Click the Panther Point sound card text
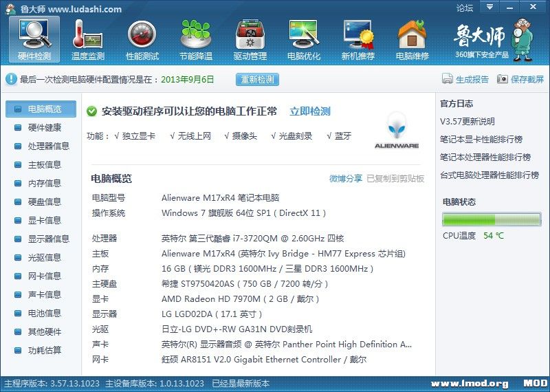Viewport: 550px width, 392px height. coord(287,345)
